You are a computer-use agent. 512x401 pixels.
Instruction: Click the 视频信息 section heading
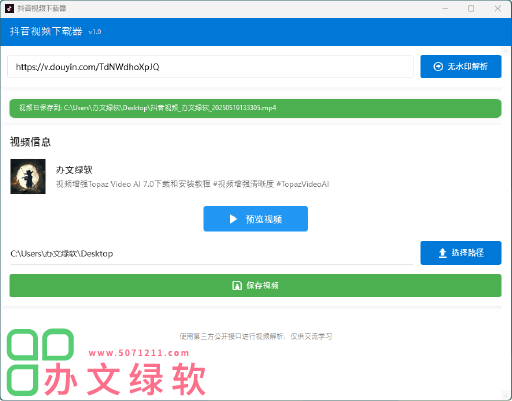(x=30, y=142)
